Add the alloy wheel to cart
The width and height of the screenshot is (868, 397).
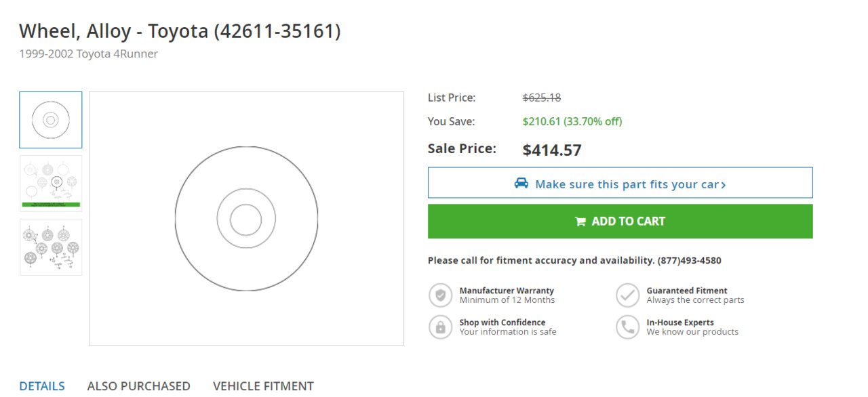point(620,222)
